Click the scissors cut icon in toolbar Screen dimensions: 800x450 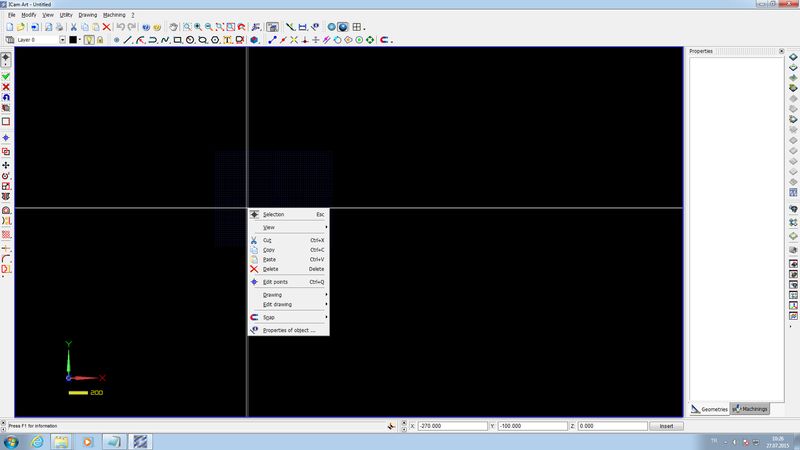click(73, 27)
